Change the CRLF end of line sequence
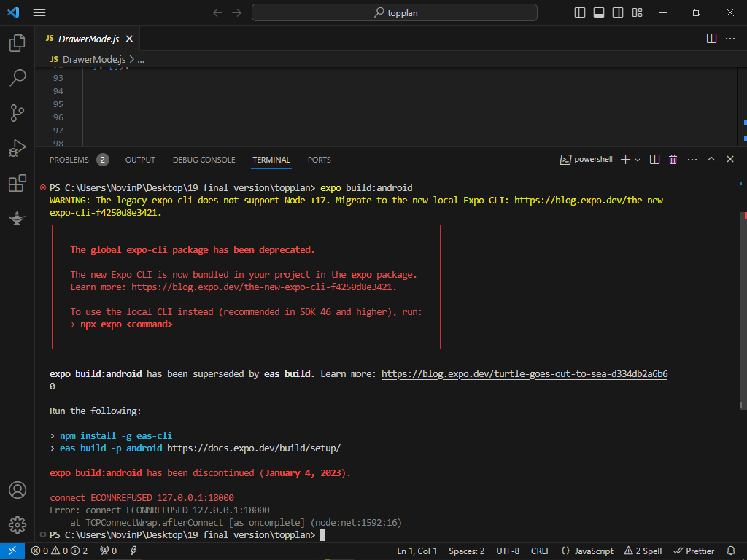The image size is (747, 560). tap(541, 551)
